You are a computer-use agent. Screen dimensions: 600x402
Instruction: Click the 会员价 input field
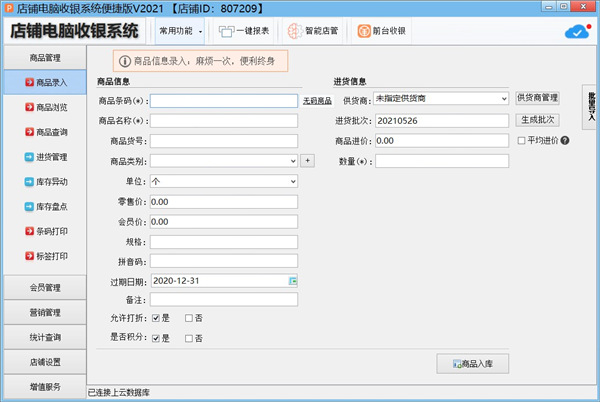[x=224, y=222]
